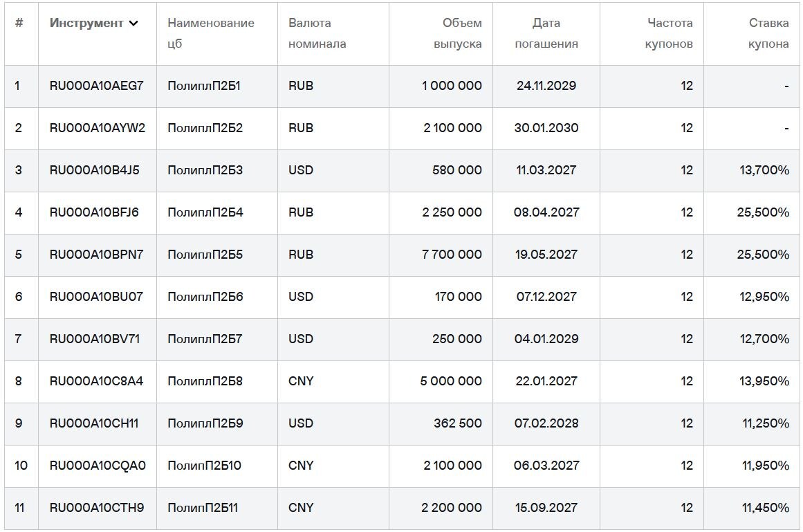Select row number 9 in the table

(x=20, y=423)
